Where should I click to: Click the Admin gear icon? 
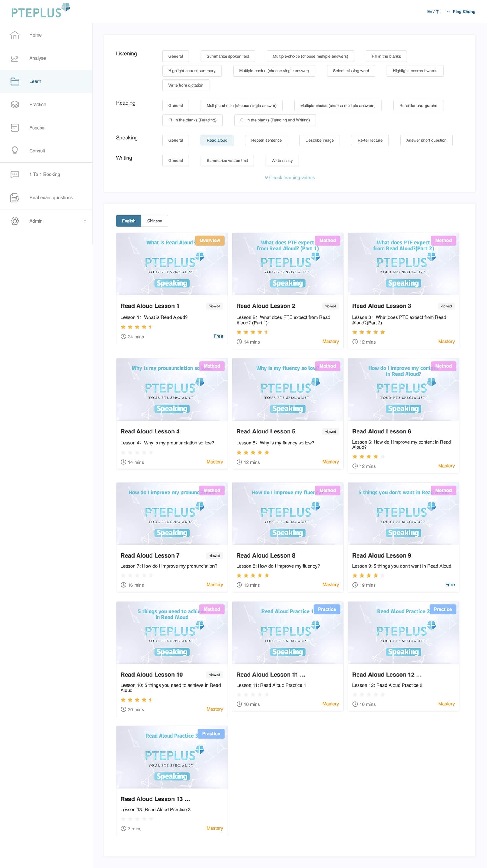click(14, 221)
